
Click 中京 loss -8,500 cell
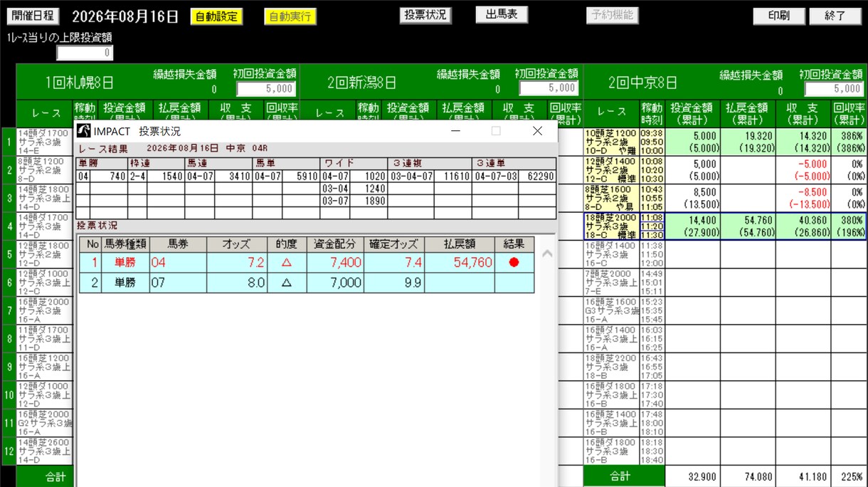coord(803,198)
